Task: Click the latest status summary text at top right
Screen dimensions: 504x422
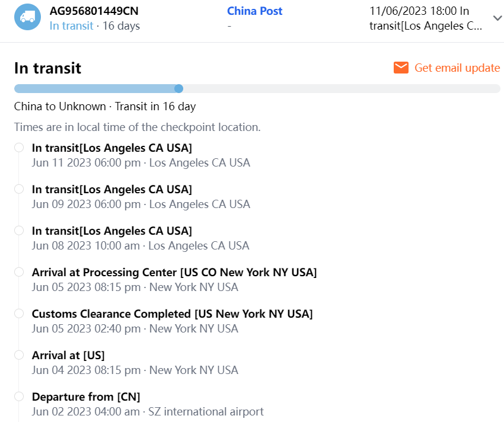Action: (425, 18)
